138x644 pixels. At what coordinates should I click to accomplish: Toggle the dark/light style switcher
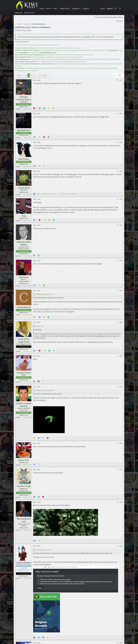tap(115, 8)
